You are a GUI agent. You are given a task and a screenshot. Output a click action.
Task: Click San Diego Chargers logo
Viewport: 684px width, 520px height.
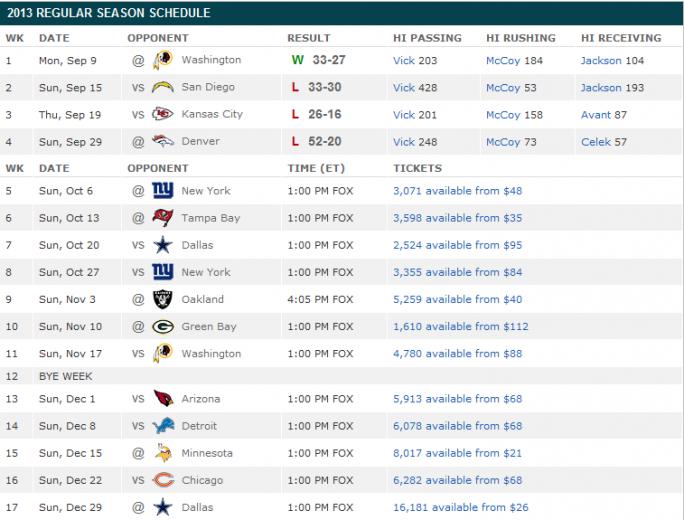pyautogui.click(x=163, y=87)
